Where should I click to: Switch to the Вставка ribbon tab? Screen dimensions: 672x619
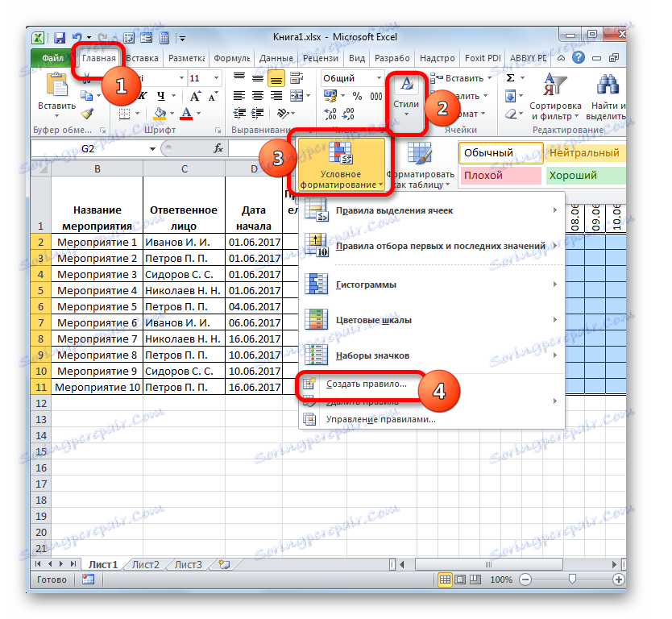pos(143,58)
